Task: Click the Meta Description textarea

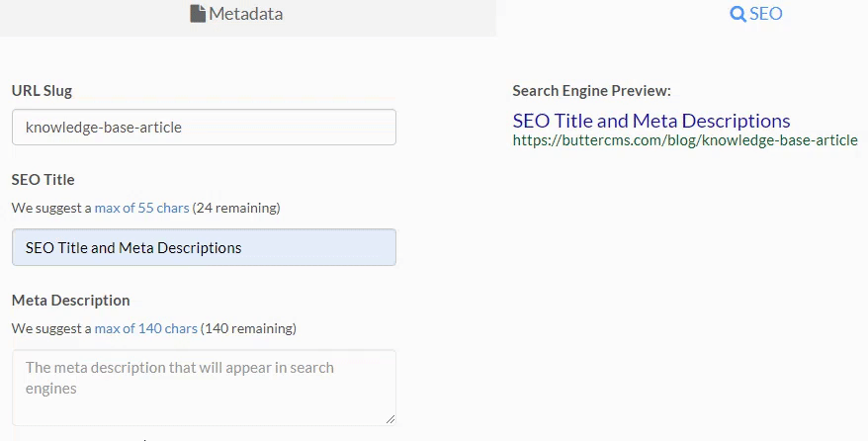Action: tap(204, 388)
